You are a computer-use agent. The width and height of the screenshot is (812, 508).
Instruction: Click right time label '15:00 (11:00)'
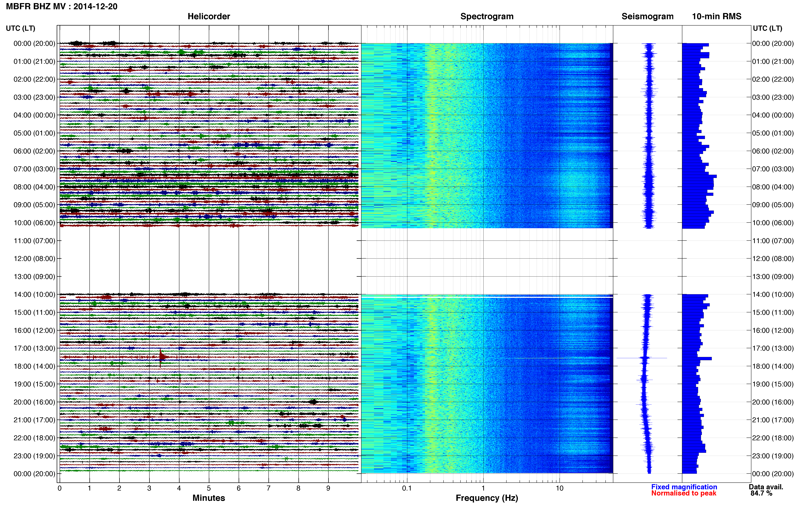tap(773, 312)
